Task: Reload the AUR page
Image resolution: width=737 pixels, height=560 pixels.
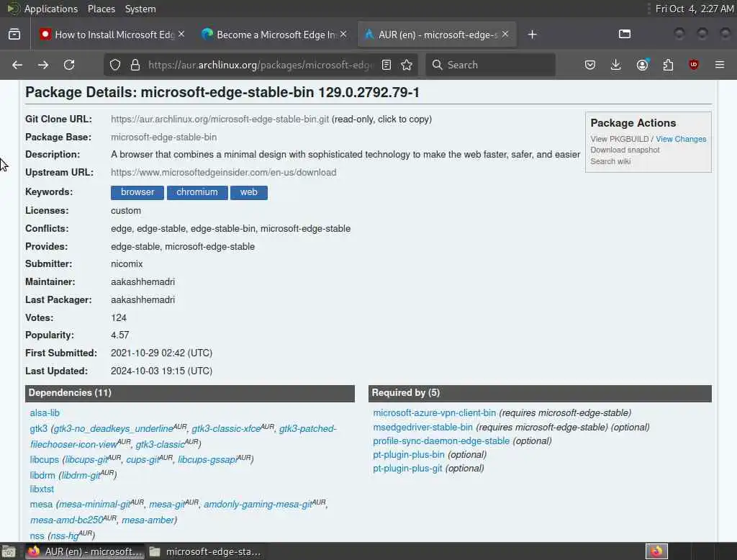Action: pos(69,65)
